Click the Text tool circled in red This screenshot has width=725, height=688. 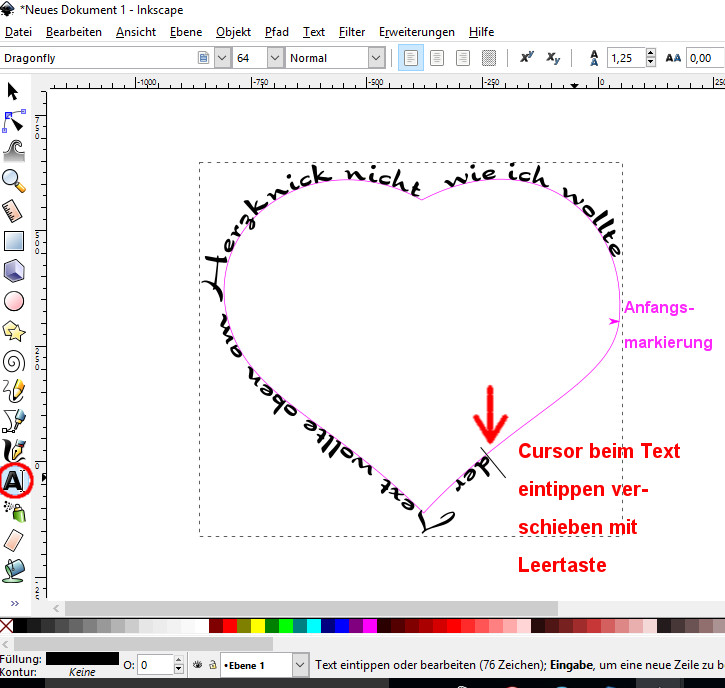(14, 481)
